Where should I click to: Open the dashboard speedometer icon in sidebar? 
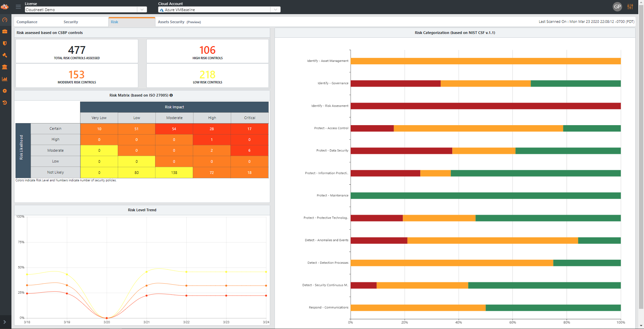coord(5,20)
